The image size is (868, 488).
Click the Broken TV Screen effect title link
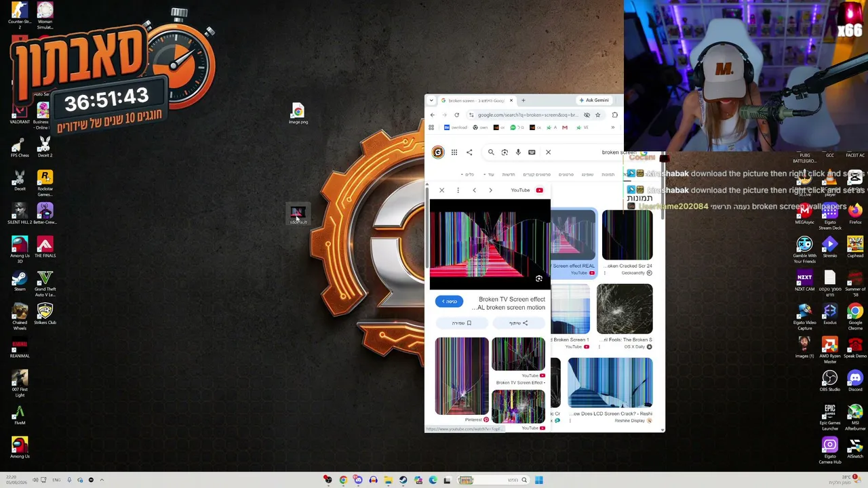coord(509,303)
